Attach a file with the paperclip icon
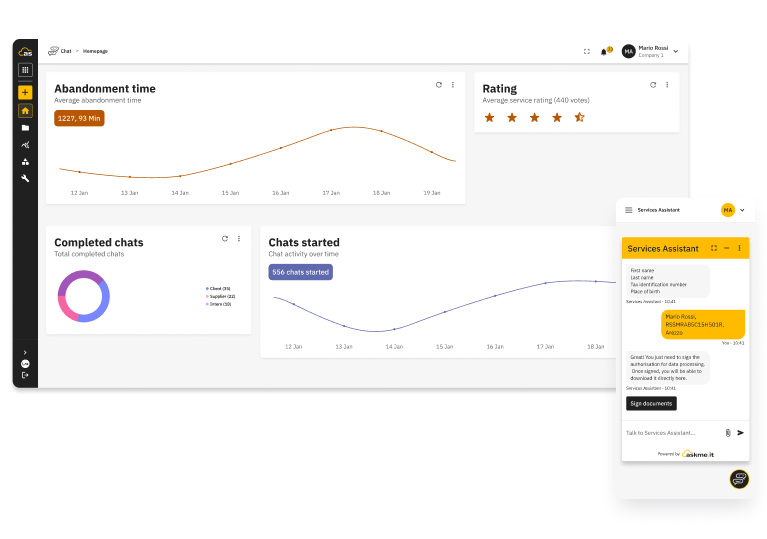 tap(728, 433)
